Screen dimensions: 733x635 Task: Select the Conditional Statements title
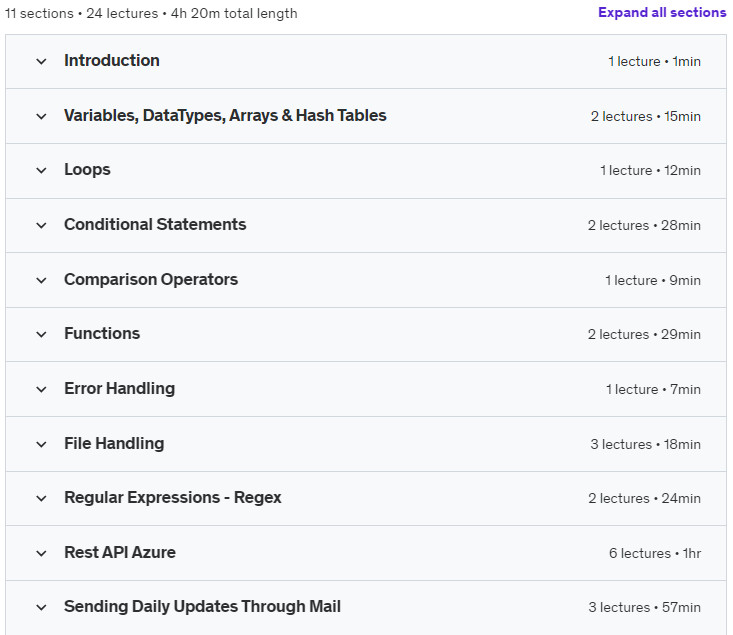tap(155, 224)
